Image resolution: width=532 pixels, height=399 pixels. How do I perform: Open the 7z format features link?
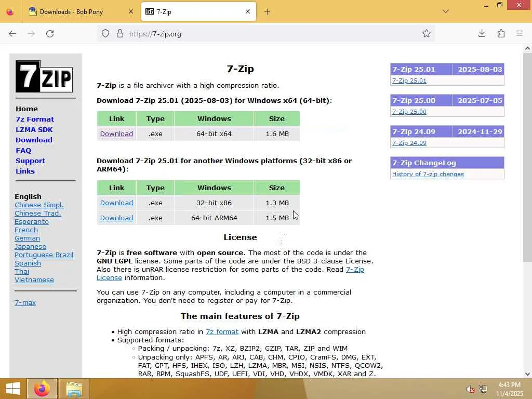(222, 332)
